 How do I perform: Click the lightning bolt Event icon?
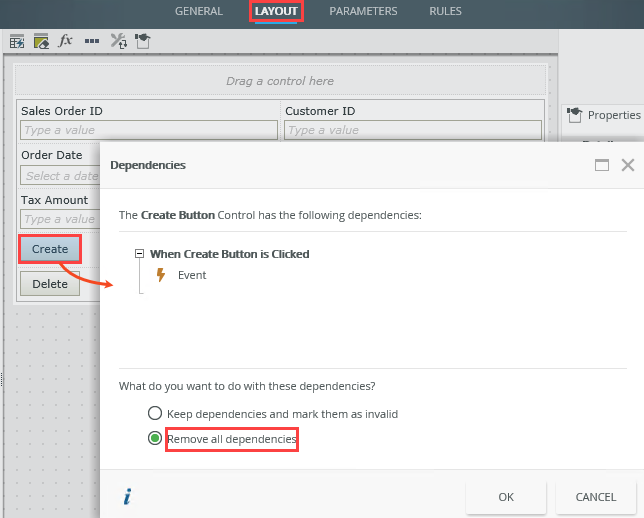[x=161, y=274]
